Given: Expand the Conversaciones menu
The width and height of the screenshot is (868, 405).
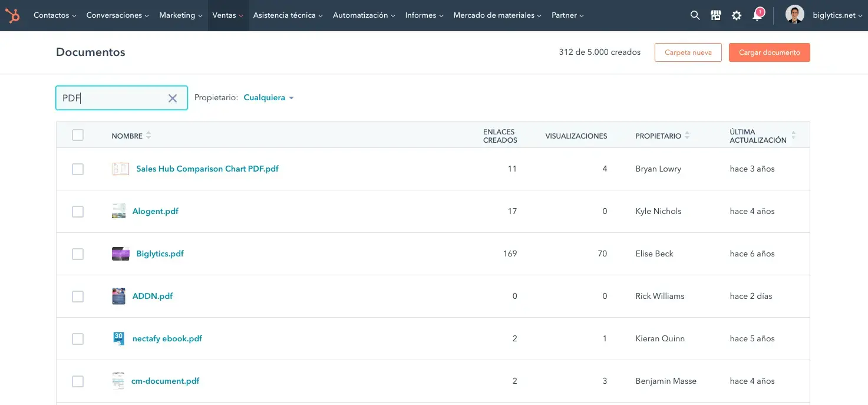Looking at the screenshot, I should point(117,15).
